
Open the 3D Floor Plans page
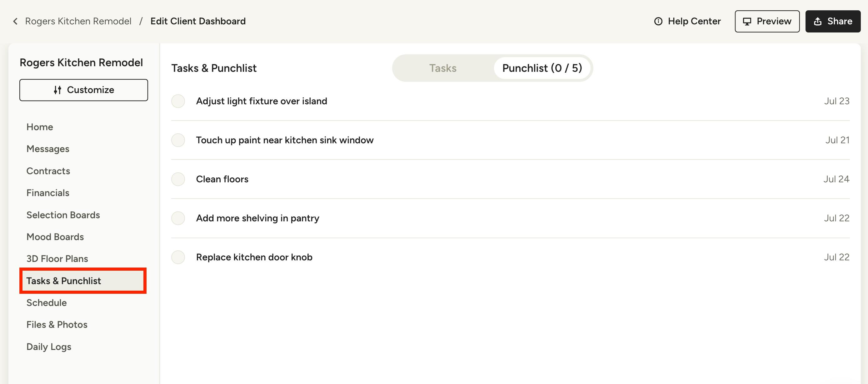coord(57,258)
